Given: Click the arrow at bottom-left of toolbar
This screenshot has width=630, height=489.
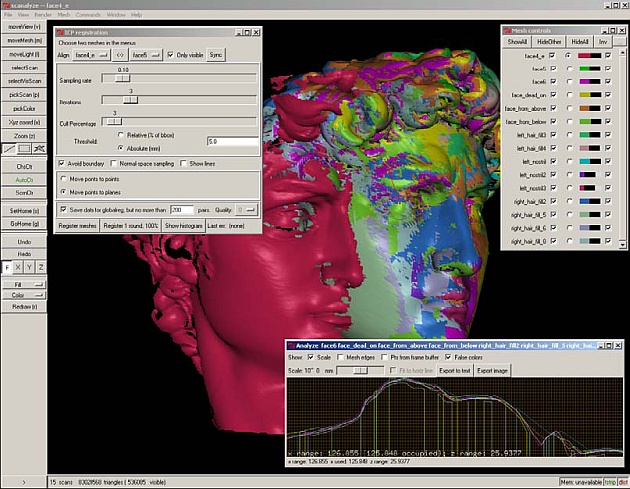Looking at the screenshot, I should [24, 482].
